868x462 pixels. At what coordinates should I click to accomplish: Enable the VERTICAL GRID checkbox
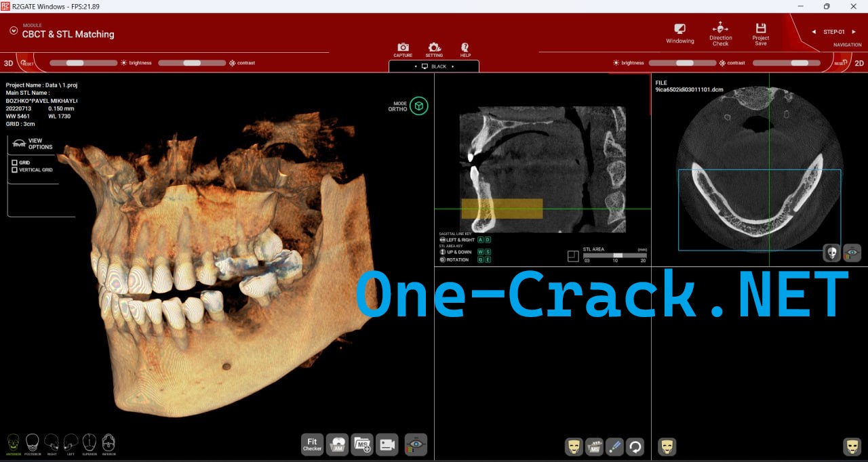(x=15, y=170)
